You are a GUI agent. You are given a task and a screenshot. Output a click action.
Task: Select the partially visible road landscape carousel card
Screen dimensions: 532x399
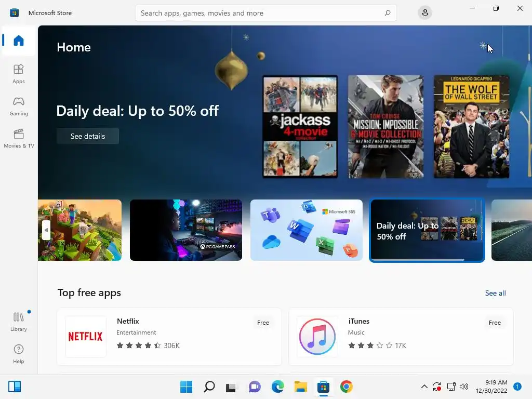coord(512,230)
